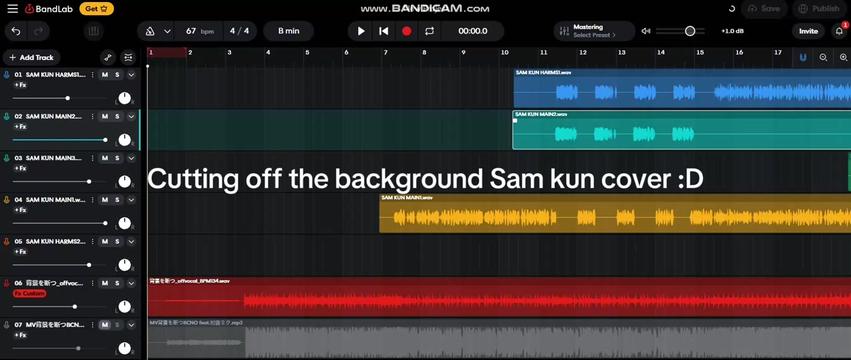The image size is (851, 360).
Task: Solo track 04 SAM KUN MAIN1
Action: [x=117, y=200]
